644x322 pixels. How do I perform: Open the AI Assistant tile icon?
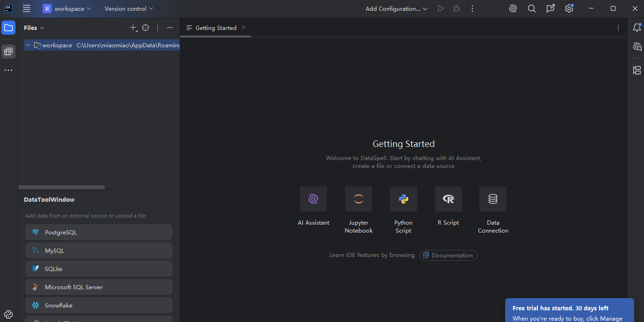click(313, 199)
